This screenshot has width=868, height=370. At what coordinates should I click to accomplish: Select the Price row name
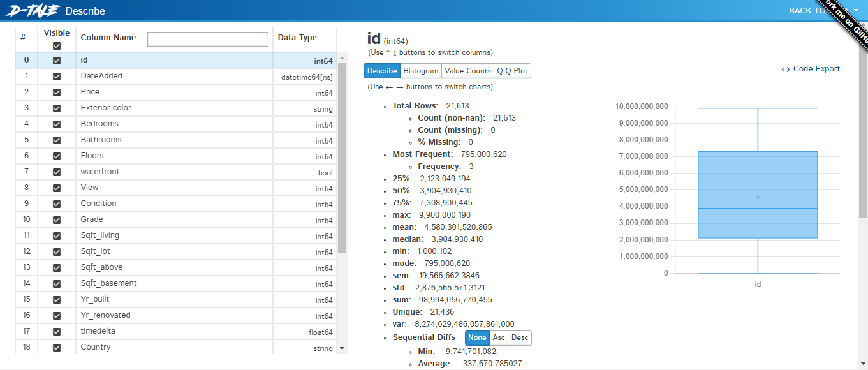tap(90, 92)
